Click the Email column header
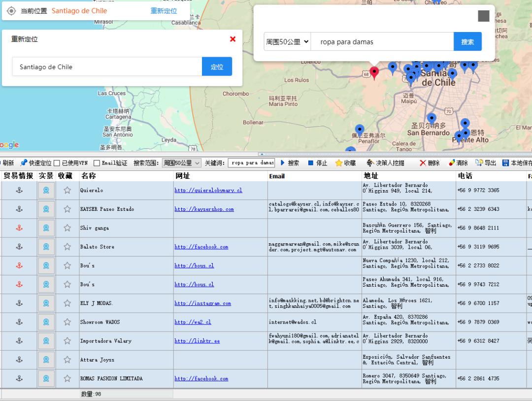This screenshot has height=401, width=532. click(x=314, y=176)
